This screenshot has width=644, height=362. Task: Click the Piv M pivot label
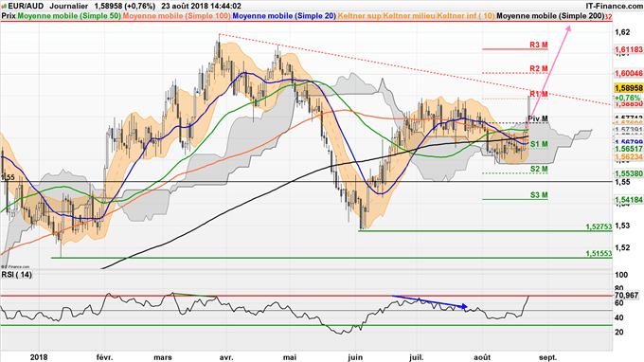pos(538,118)
